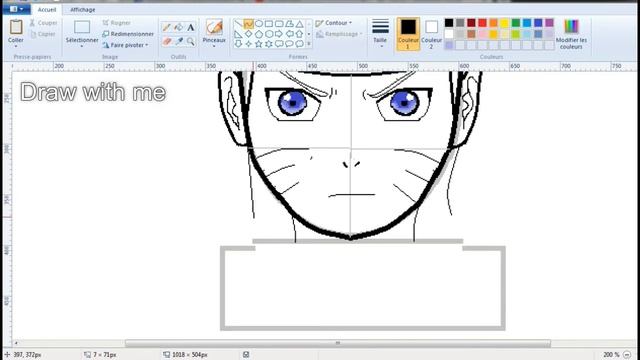Click the zoom out minus button
Viewport: 640px width, 360px height.
(x=627, y=355)
